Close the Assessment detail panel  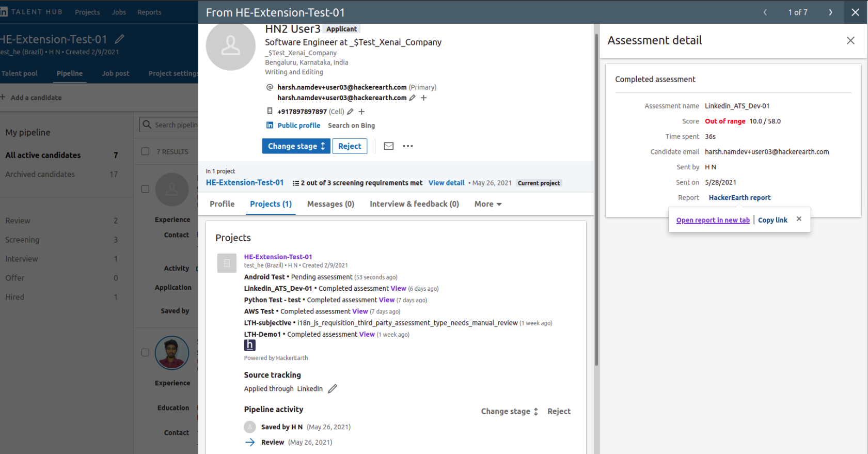tap(850, 40)
